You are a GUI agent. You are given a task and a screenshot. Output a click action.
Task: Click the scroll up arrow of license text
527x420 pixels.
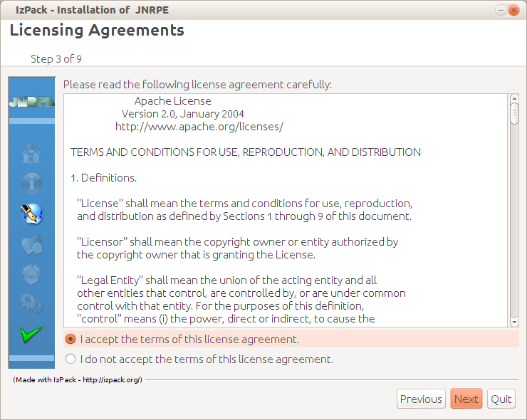click(514, 98)
